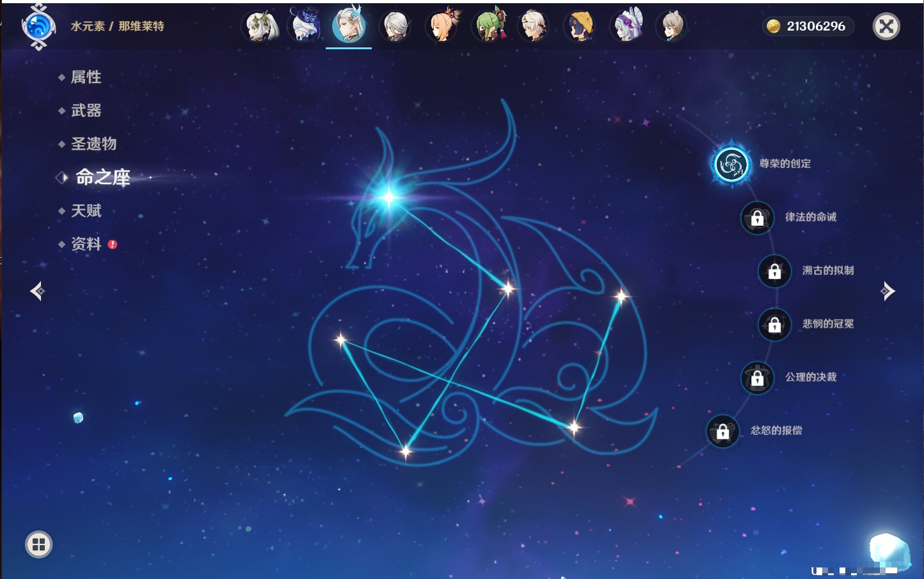This screenshot has height=579, width=924.
Task: Open the unlocked 尊荣的创定 constellation node
Action: tap(731, 164)
